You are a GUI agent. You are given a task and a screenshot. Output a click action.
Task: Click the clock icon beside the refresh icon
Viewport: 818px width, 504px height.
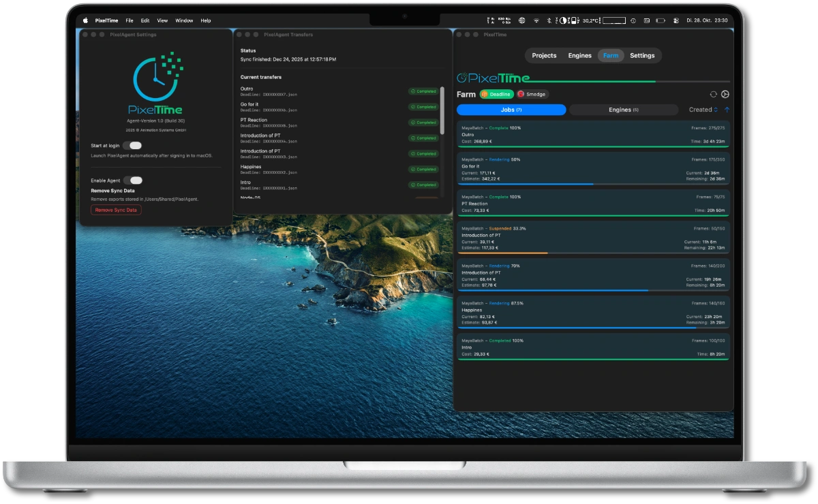[725, 95]
